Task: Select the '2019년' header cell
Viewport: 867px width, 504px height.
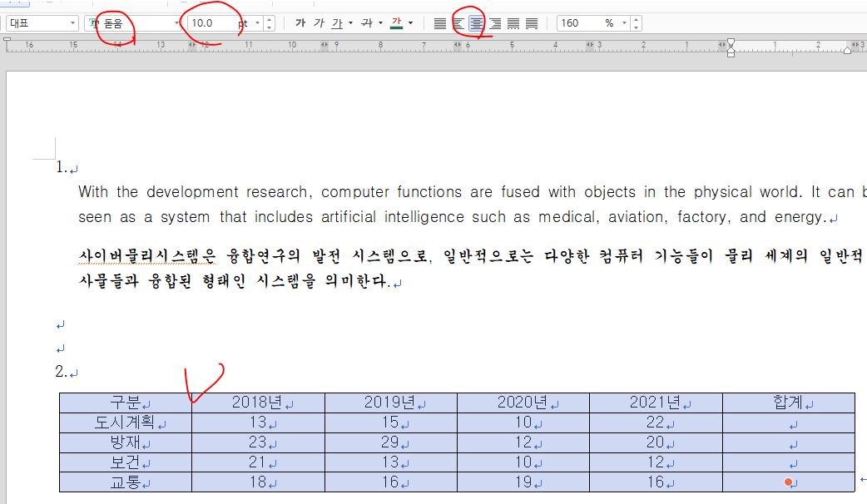Action: [x=391, y=403]
